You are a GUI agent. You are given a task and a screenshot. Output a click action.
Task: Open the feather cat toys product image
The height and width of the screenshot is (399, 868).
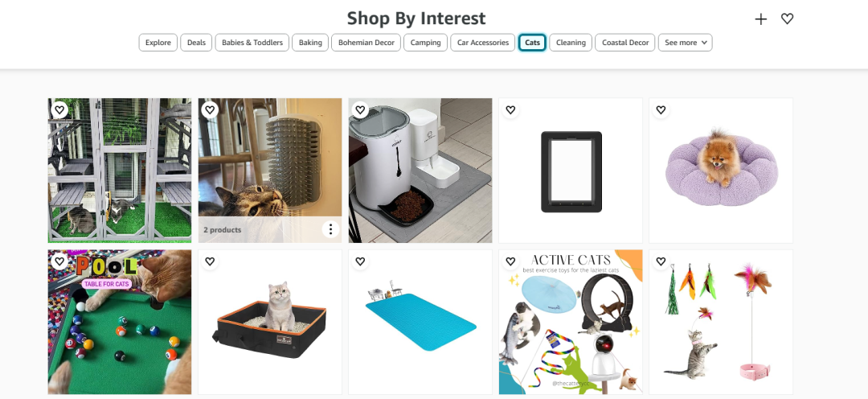click(x=720, y=322)
